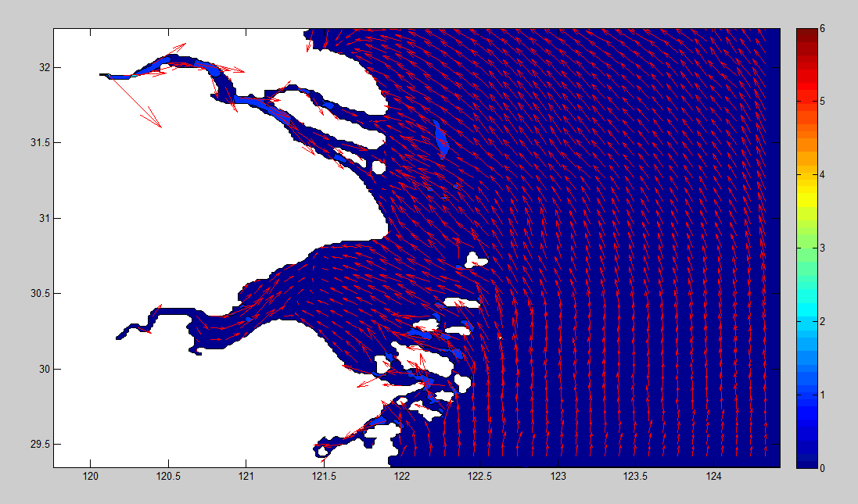Click the x-axis tick label 121
This screenshot has width=858, height=504.
point(246,476)
